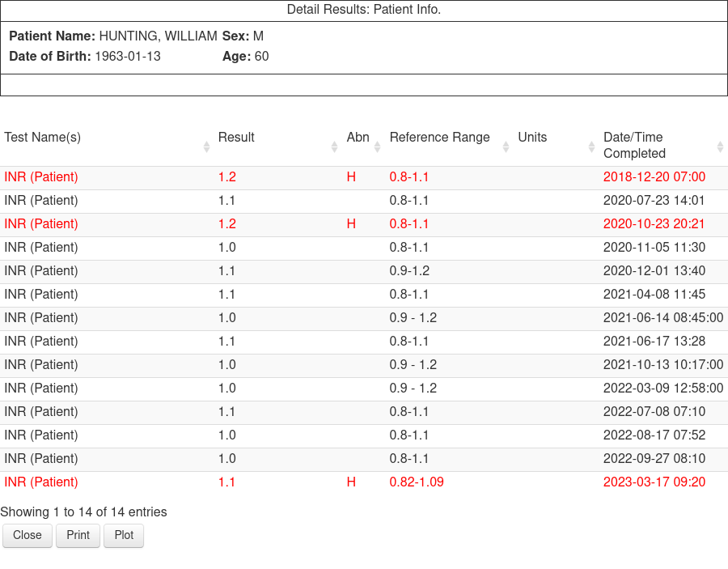The height and width of the screenshot is (569, 728).
Task: Sort by Date/Time Completed arrows icon
Action: pyautogui.click(x=720, y=147)
